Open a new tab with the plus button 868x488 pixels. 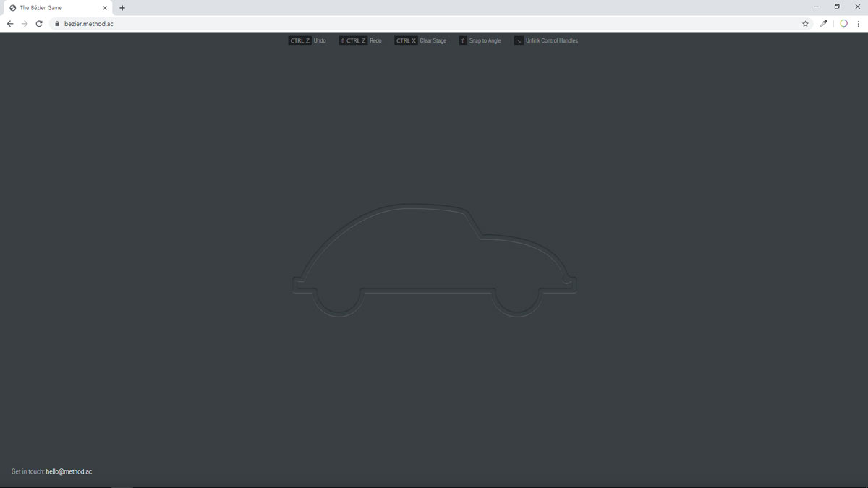pos(122,8)
